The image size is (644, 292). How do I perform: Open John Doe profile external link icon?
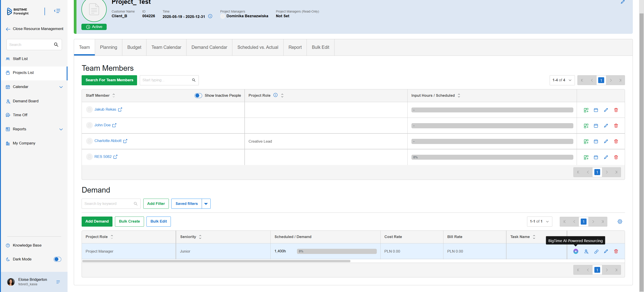[114, 125]
